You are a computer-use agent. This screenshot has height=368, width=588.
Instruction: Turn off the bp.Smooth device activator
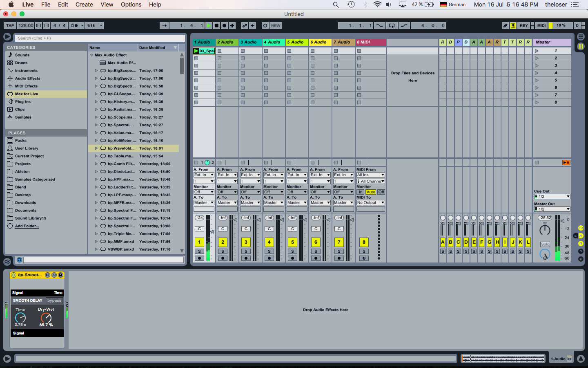13,275
